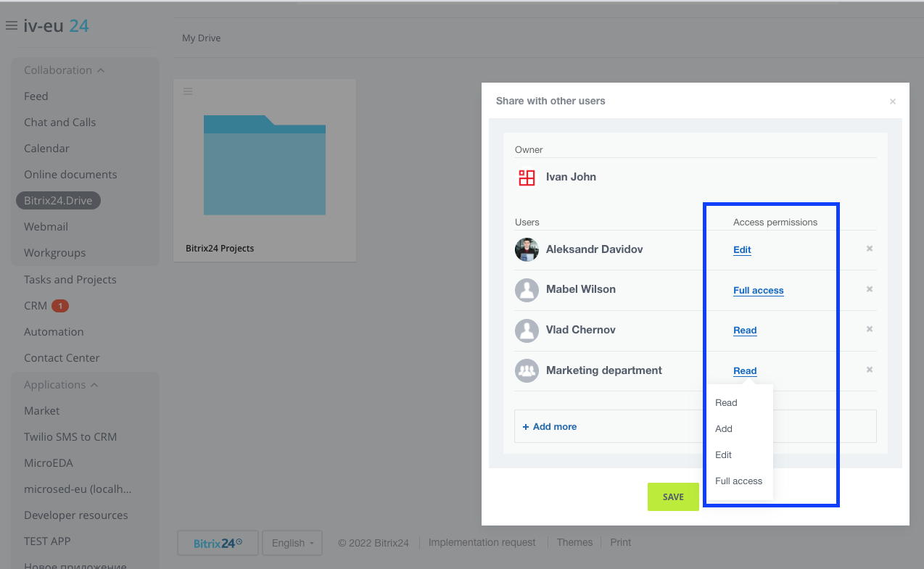The image size is (924, 569).
Task: Open CRM in the sidebar
Action: tap(36, 306)
